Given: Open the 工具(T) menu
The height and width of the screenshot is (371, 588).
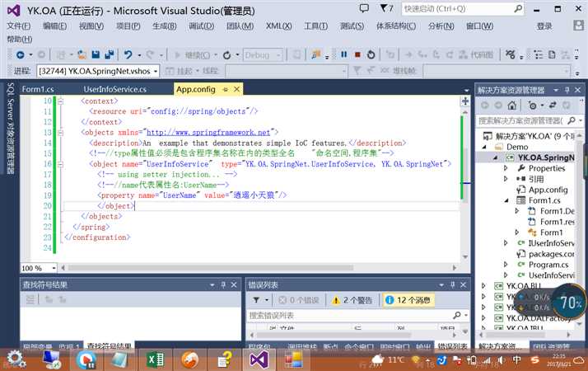Looking at the screenshot, I should click(x=315, y=26).
